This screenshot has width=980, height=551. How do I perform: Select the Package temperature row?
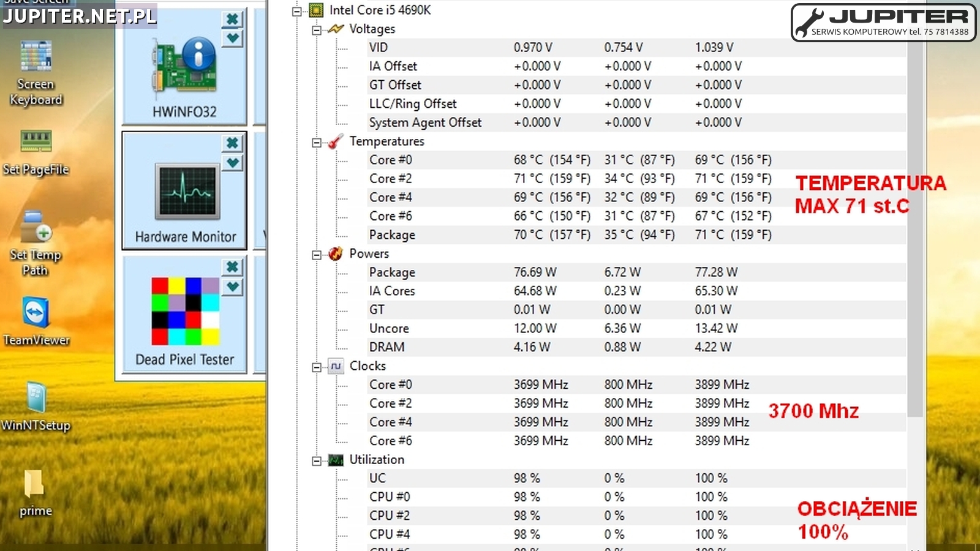(x=636, y=235)
